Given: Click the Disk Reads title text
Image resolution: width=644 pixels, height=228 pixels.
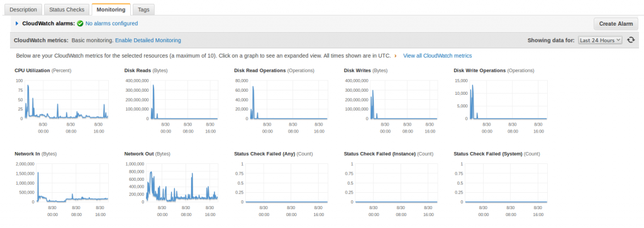Looking at the screenshot, I should coord(138,70).
